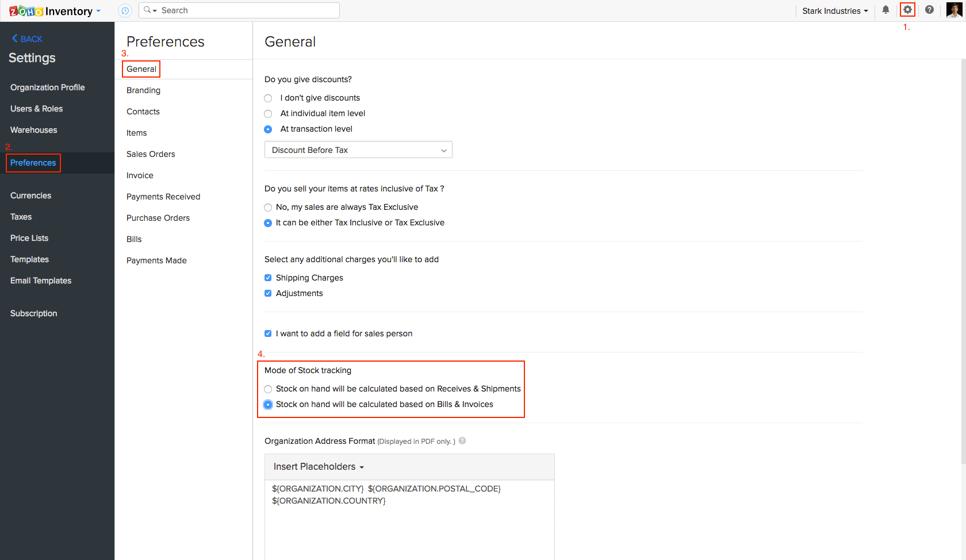This screenshot has height=560, width=966.
Task: Select the 'I don't give discounts' option
Action: (x=268, y=98)
